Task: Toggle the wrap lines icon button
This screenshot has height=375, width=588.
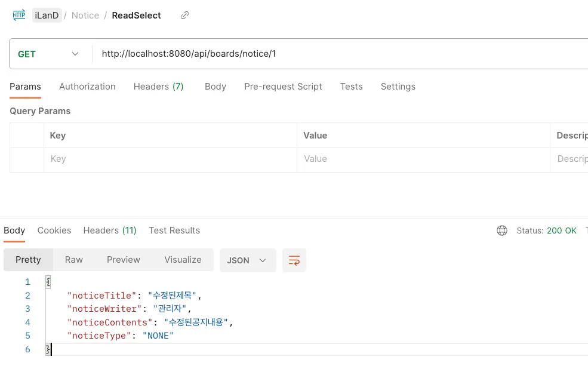Action: click(x=294, y=260)
